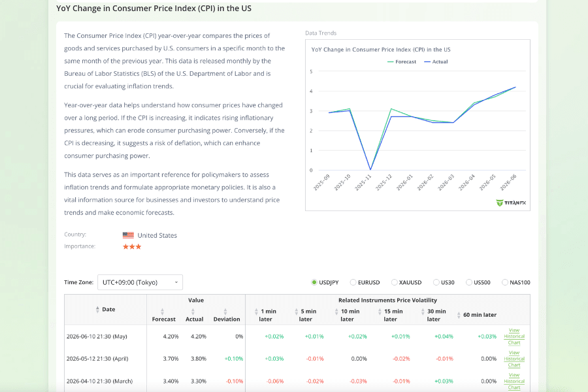
Task: Toggle Forecast series in chart legend
Action: tap(402, 61)
